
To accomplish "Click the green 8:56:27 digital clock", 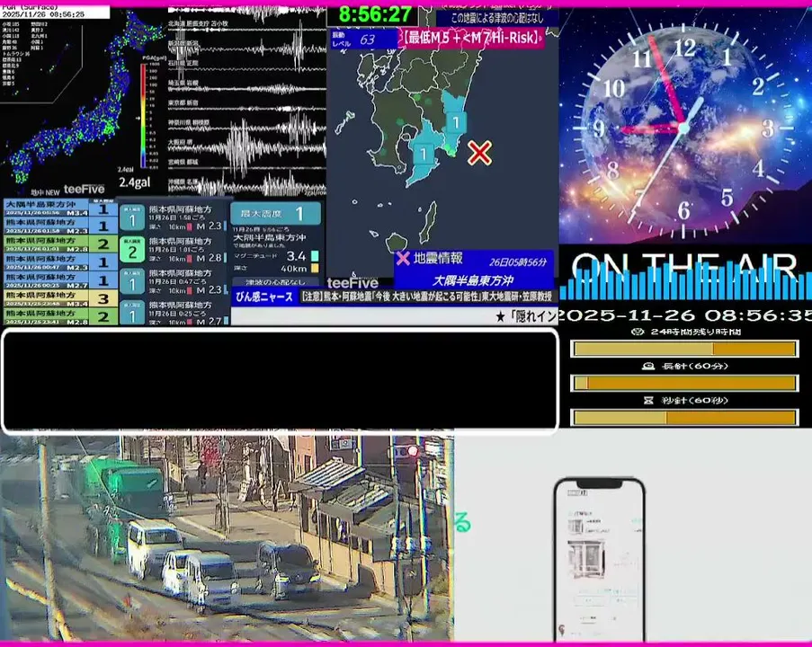I will pos(375,14).
